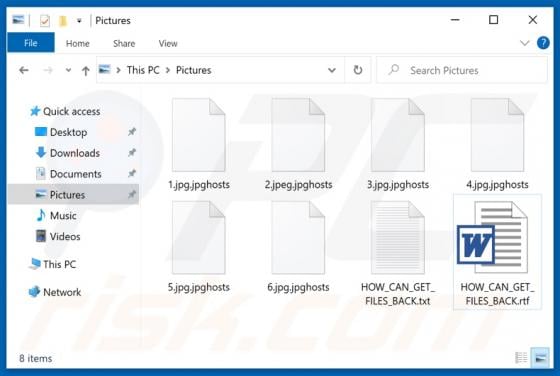Image resolution: width=560 pixels, height=376 pixels.
Task: Expand the quick access toolbar customize dropdown
Action: pyautogui.click(x=79, y=21)
